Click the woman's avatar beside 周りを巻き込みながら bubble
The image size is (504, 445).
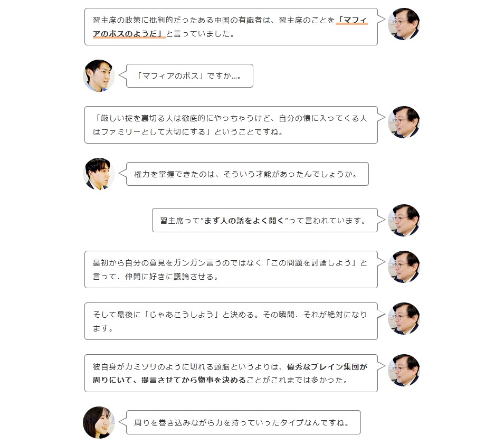pos(99,422)
